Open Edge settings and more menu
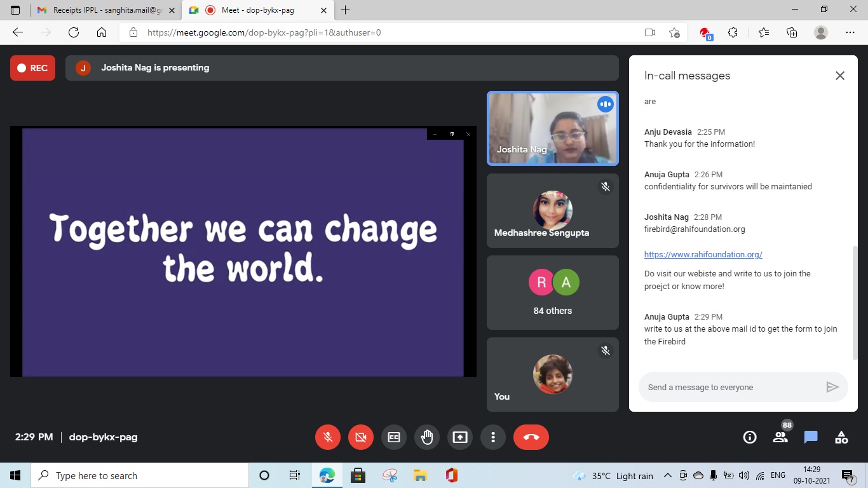Screen dimensions: 868x488 (x=850, y=32)
